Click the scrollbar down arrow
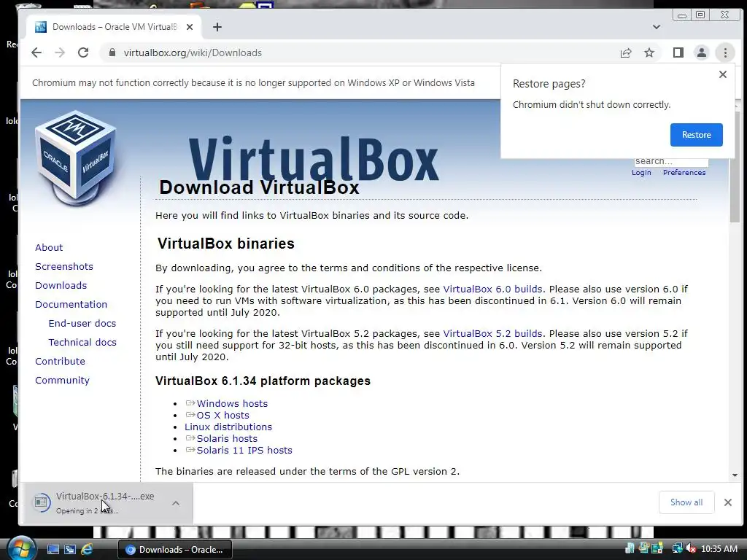 [735, 475]
